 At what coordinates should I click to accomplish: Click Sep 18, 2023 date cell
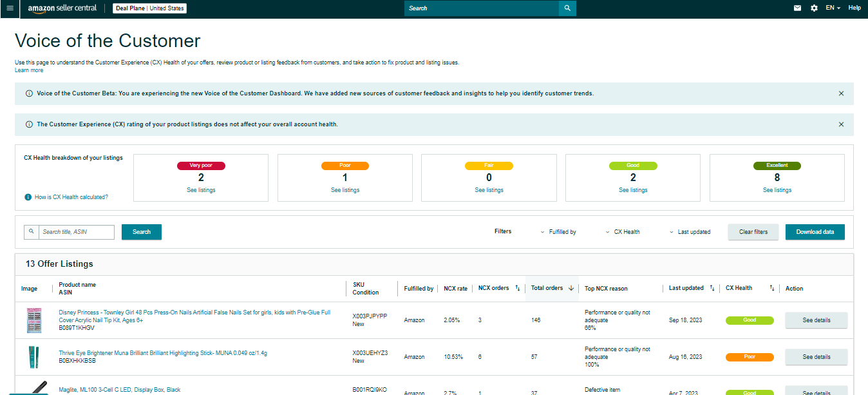click(686, 320)
